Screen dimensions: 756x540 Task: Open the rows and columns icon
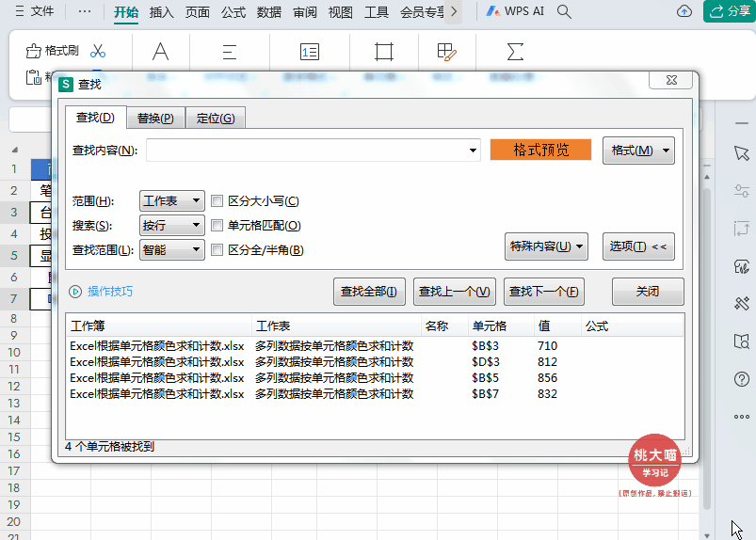click(x=384, y=52)
